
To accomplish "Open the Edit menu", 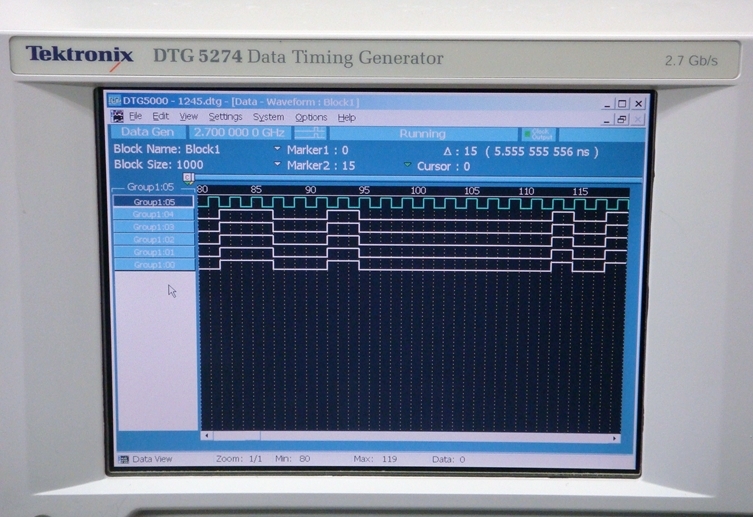I will (160, 116).
